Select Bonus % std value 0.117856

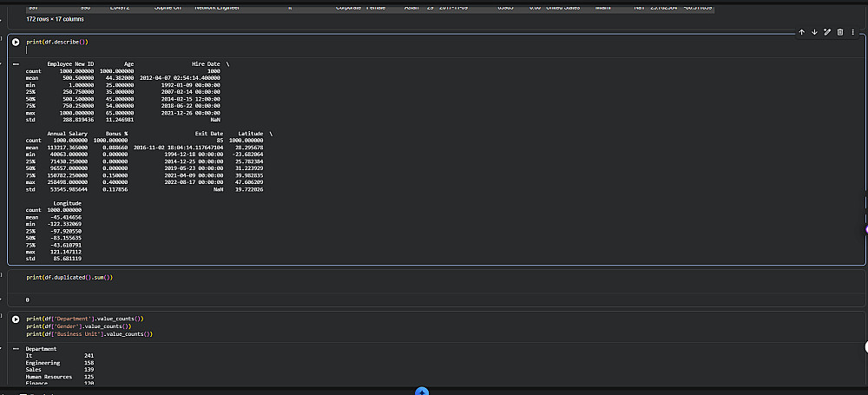tap(115, 189)
